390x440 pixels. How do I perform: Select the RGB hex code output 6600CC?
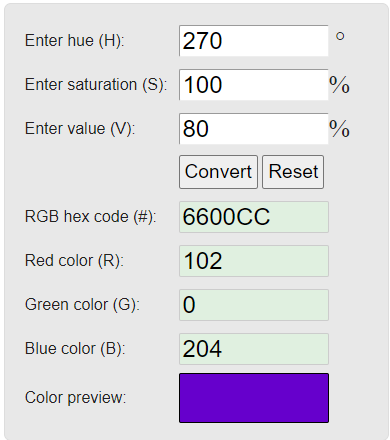254,217
